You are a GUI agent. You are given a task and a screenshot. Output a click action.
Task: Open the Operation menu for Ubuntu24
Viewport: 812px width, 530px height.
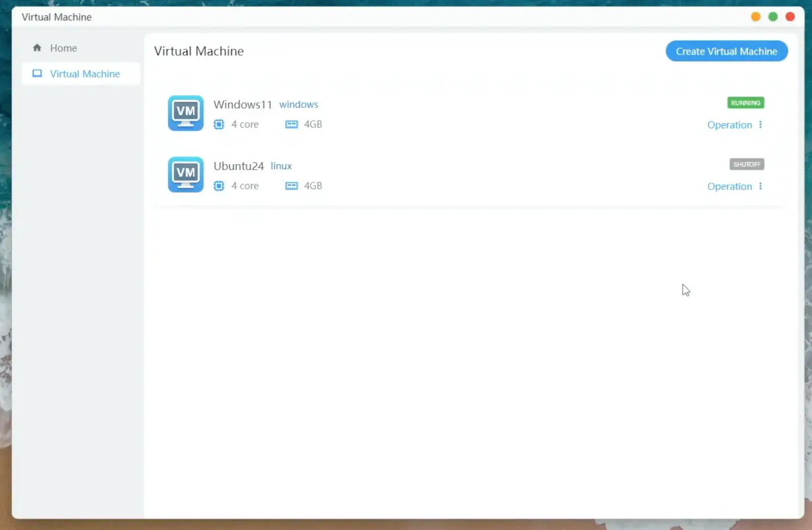(x=729, y=186)
